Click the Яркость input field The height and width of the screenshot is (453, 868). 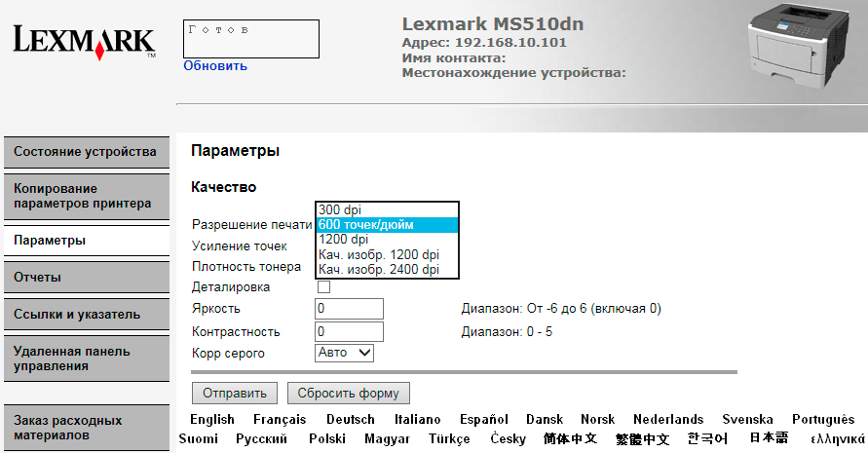pos(349,309)
